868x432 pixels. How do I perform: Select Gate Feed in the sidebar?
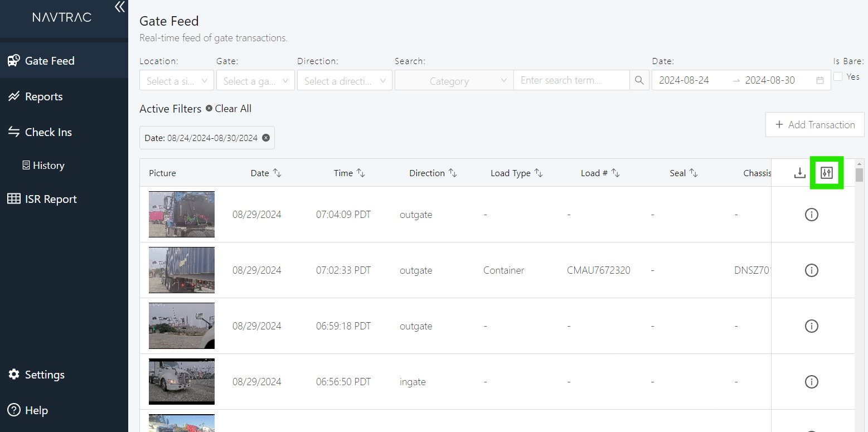pyautogui.click(x=49, y=60)
